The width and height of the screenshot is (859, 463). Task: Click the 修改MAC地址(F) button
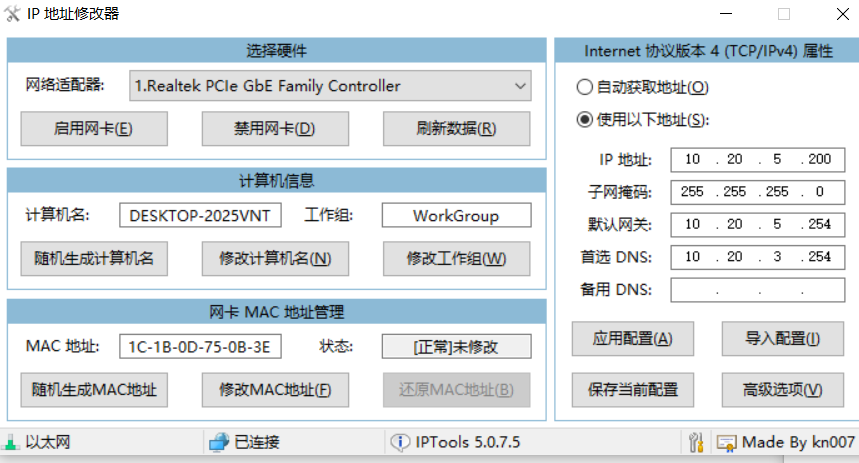(275, 390)
